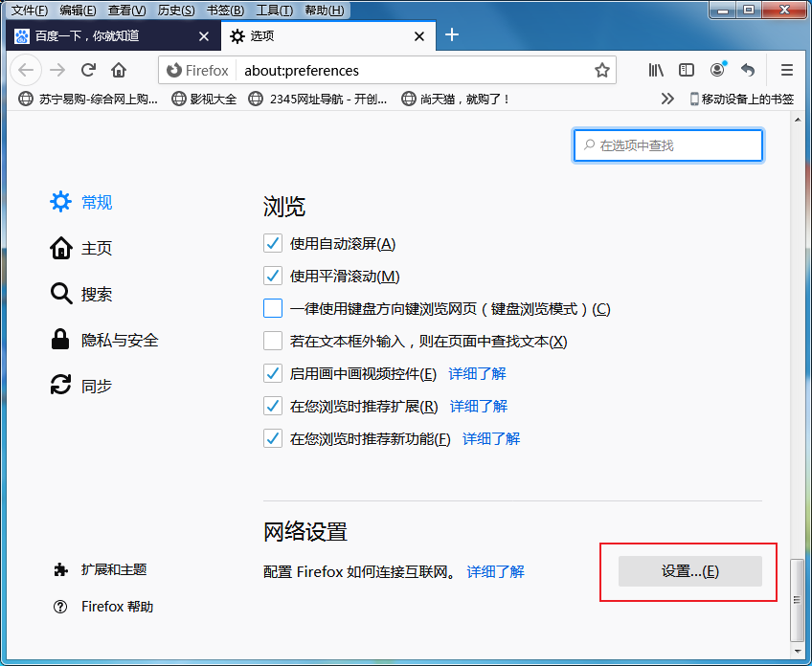Open 影视大全 bookmark

204,99
